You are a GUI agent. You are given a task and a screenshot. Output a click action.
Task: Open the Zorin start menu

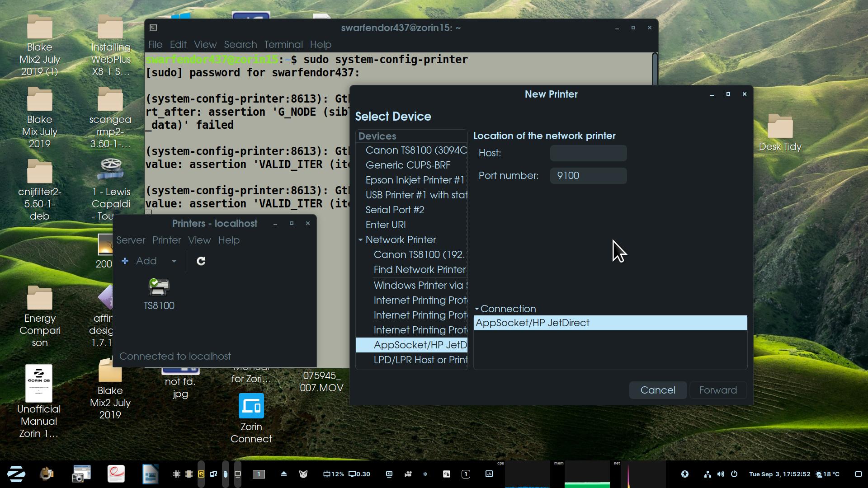pyautogui.click(x=16, y=474)
